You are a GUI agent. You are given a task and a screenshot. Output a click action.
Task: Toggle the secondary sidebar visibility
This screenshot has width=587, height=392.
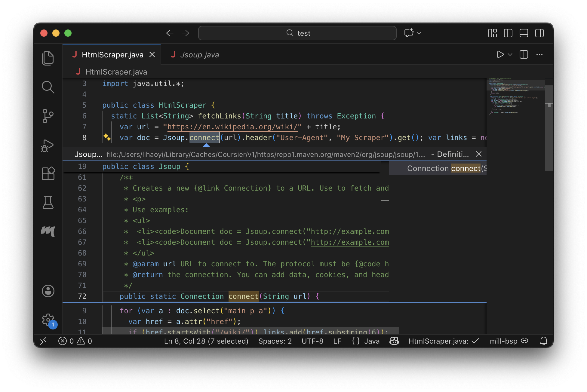[539, 33]
